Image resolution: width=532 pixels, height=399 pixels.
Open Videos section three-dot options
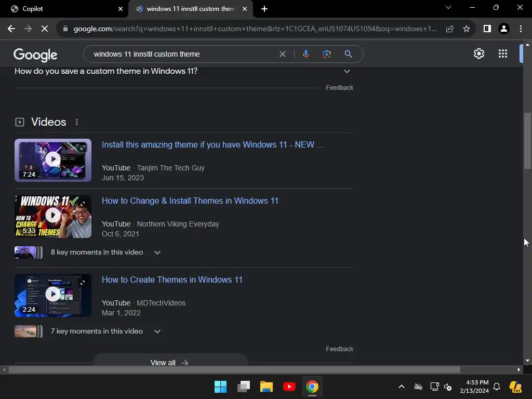[x=77, y=122]
